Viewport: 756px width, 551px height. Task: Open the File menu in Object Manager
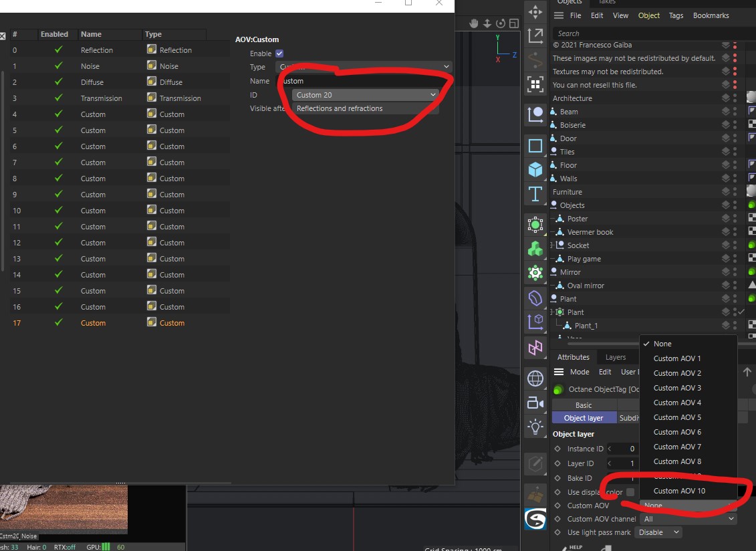coord(576,15)
